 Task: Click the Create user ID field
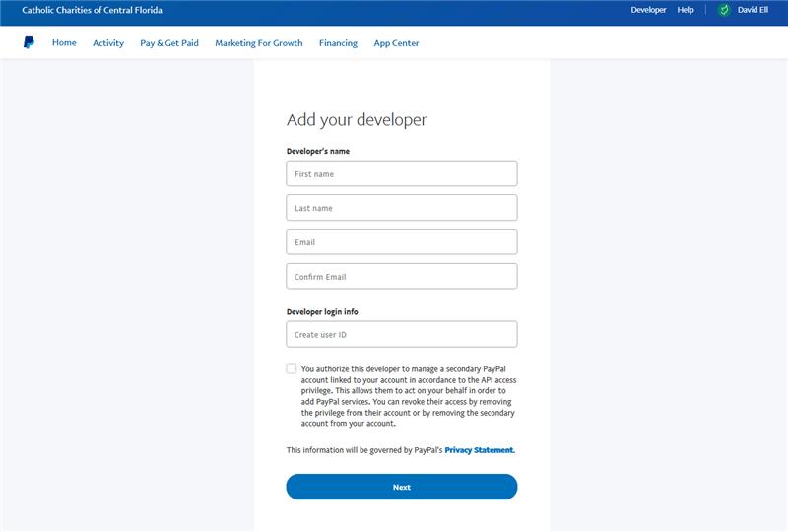pyautogui.click(x=402, y=335)
